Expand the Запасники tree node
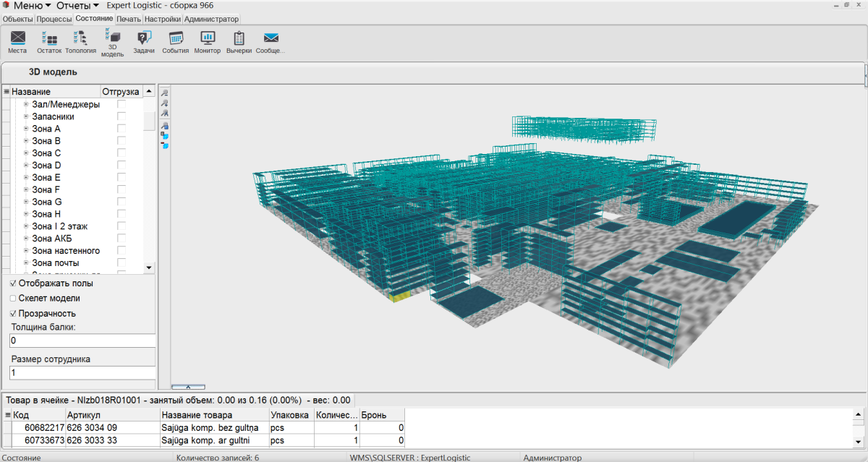 [26, 116]
